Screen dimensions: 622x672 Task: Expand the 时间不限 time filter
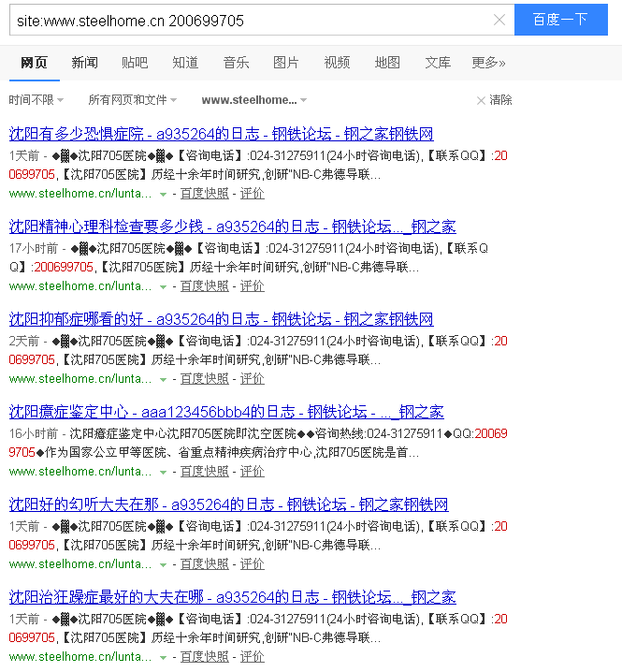pyautogui.click(x=36, y=100)
